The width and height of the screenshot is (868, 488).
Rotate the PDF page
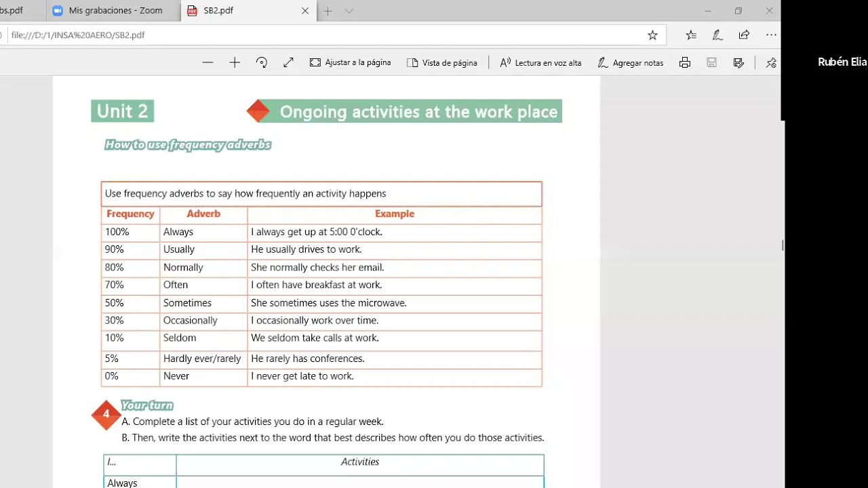pyautogui.click(x=262, y=62)
